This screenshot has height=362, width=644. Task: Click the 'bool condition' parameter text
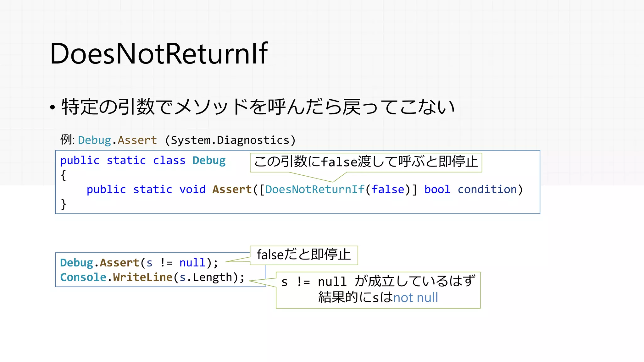(470, 189)
